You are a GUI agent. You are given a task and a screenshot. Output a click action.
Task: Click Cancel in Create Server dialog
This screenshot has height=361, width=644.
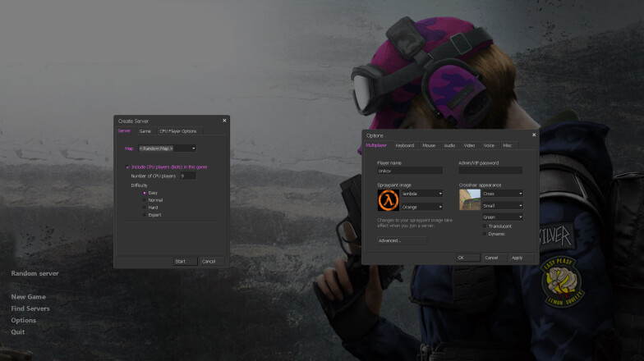click(212, 261)
